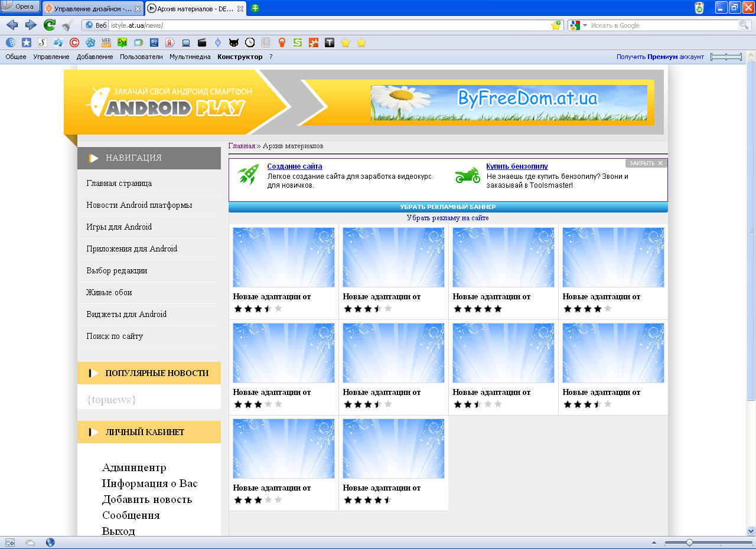Viewport: 756px width, 549px height.
Task: Open 'Главная страница' navigation item
Action: tap(119, 184)
